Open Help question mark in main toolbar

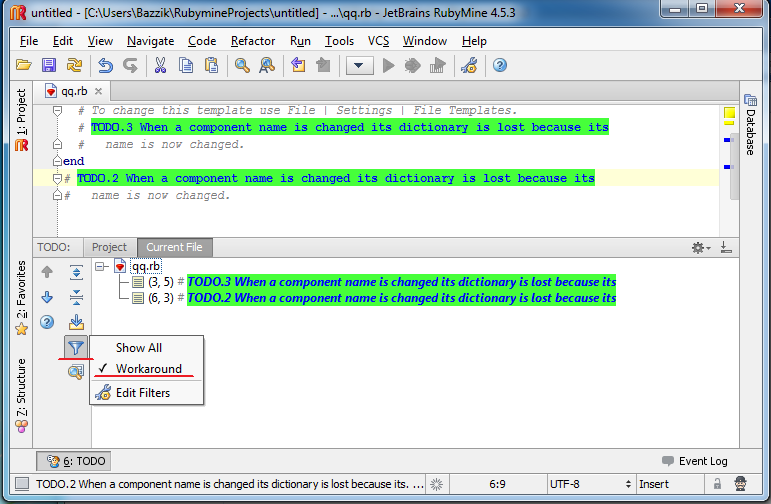click(500, 65)
